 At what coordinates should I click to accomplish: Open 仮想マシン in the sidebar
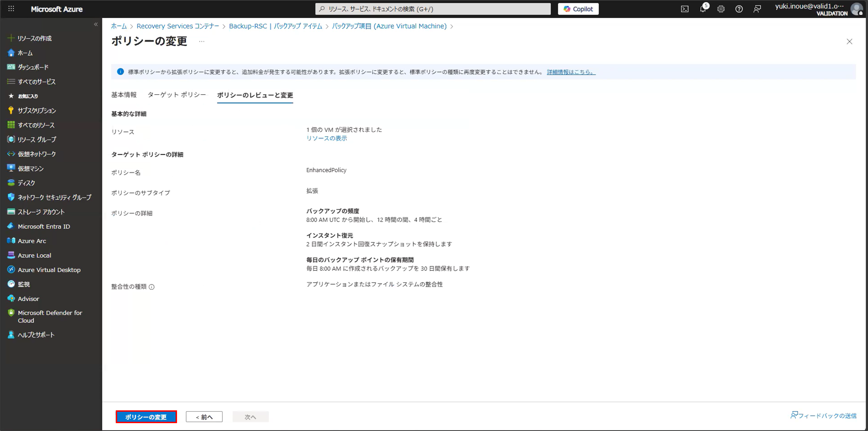tap(30, 168)
